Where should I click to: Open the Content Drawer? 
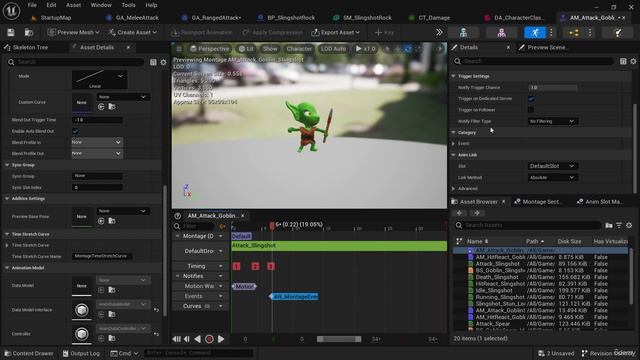(x=29, y=353)
